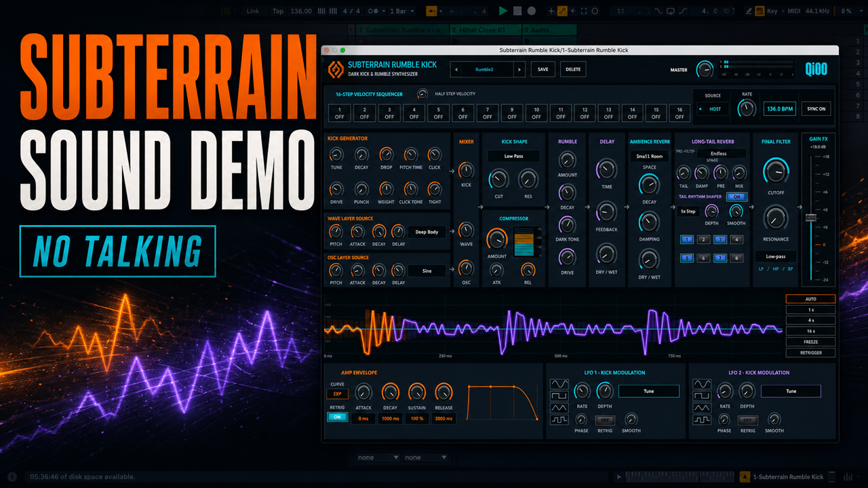Click the Gain FX fader handle
The width and height of the screenshot is (868, 488).
click(x=810, y=218)
